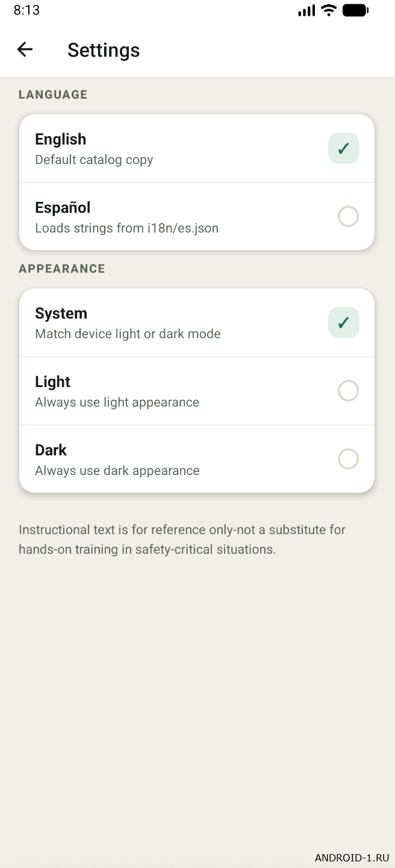Tap the cellular signal bars icon
The image size is (395, 868).
coord(306,10)
